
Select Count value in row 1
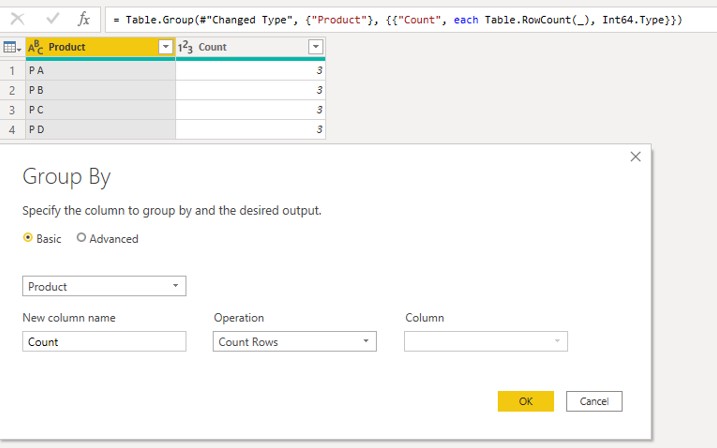click(251, 70)
